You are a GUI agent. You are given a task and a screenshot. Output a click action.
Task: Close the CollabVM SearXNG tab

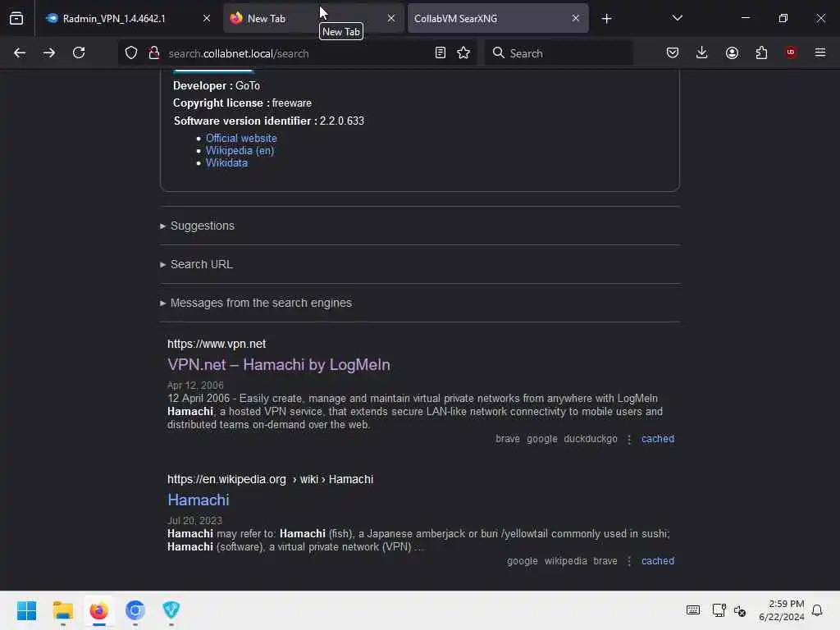pos(575,18)
